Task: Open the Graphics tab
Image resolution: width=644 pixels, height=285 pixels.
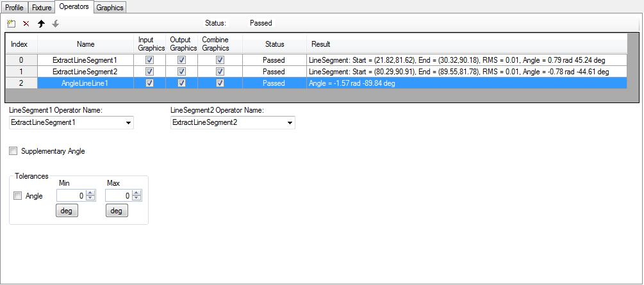Action: (x=110, y=8)
